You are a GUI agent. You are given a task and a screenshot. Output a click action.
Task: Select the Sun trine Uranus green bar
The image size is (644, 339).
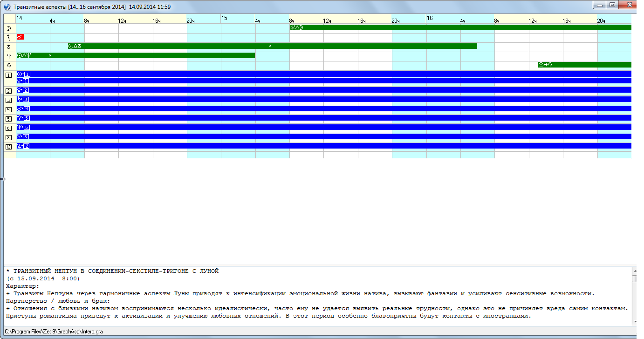coord(272,46)
